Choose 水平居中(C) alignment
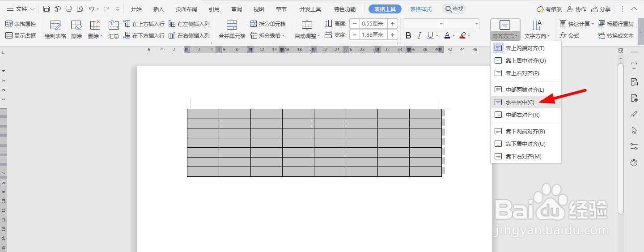 pos(525,102)
